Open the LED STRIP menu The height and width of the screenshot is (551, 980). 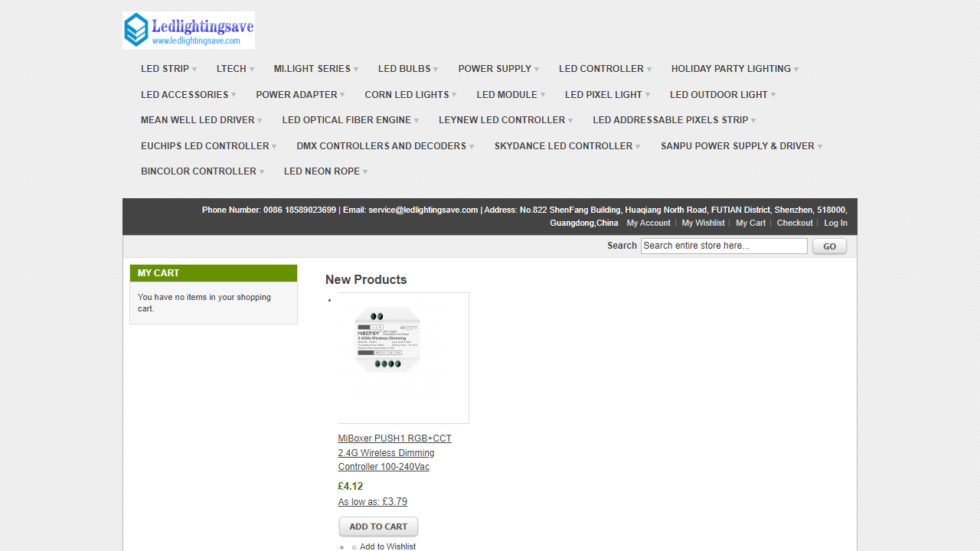(x=169, y=69)
